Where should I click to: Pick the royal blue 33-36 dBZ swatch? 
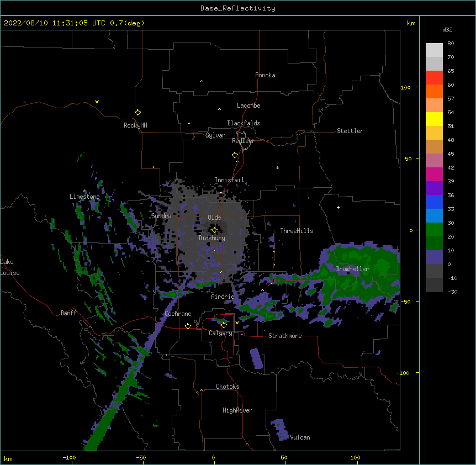(434, 202)
